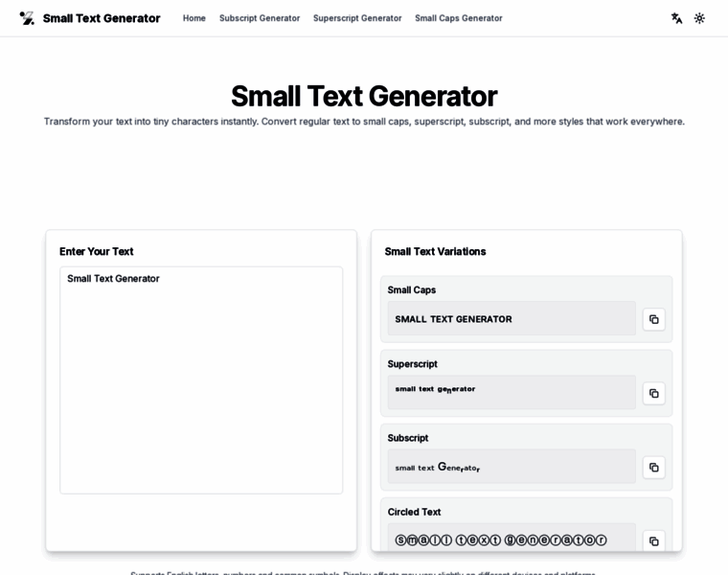This screenshot has height=575, width=728.
Task: Go to the Home page
Action: [194, 18]
